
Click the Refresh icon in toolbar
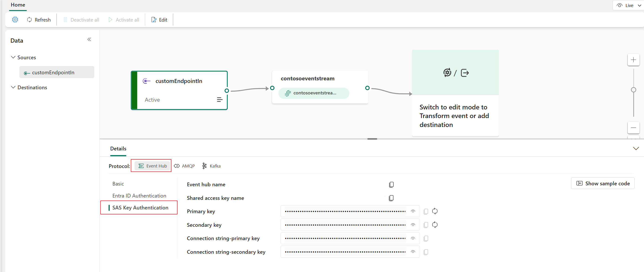coord(30,20)
